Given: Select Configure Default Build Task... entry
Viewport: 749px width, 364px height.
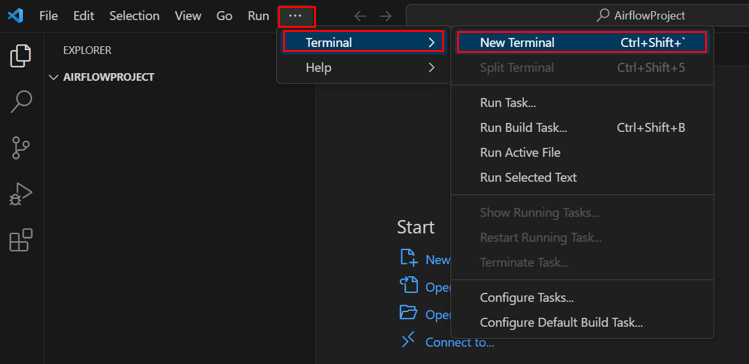Looking at the screenshot, I should coord(582,323).
